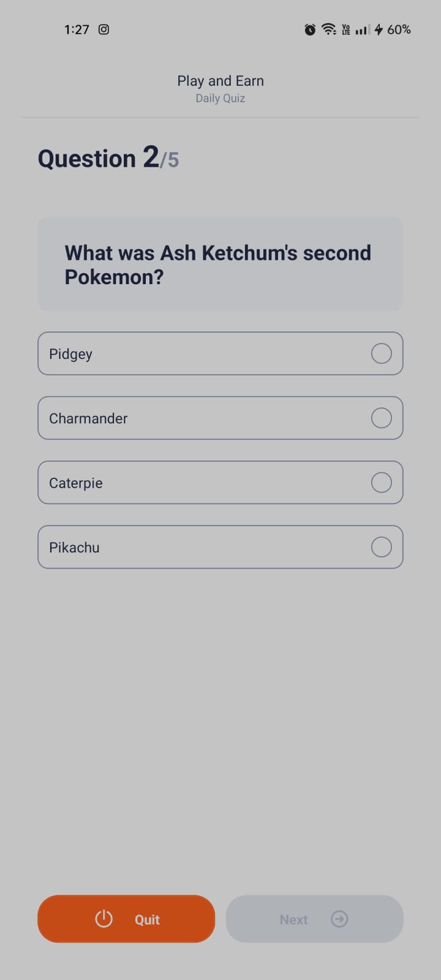Click the arrow icon on Next
The height and width of the screenshot is (980, 441).
click(339, 919)
